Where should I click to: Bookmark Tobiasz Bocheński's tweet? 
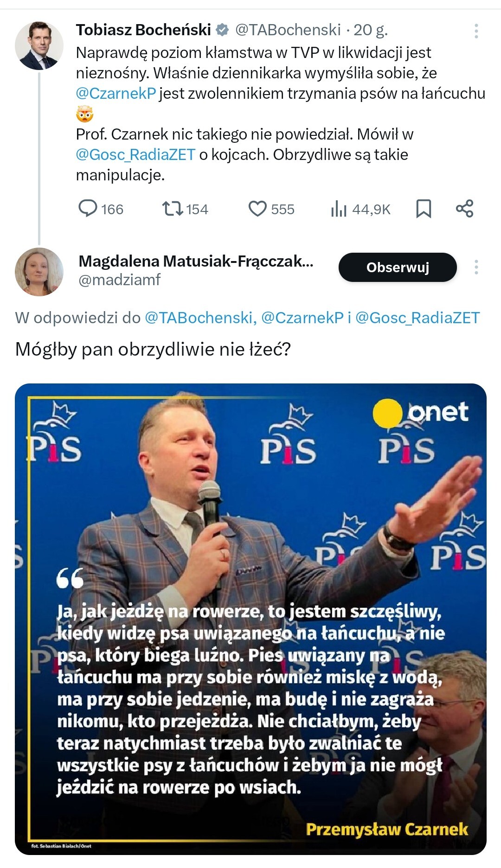click(x=423, y=209)
